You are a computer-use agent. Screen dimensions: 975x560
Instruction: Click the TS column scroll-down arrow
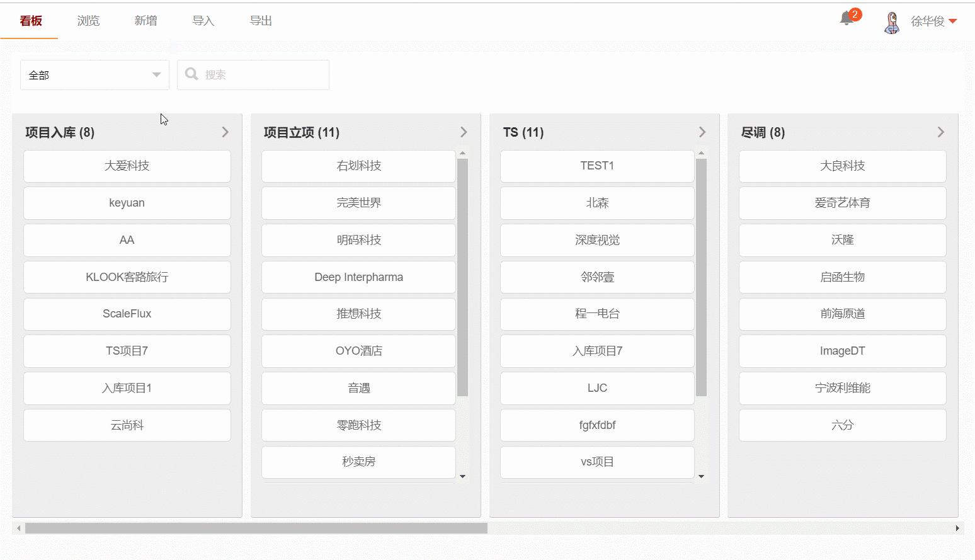coord(701,476)
